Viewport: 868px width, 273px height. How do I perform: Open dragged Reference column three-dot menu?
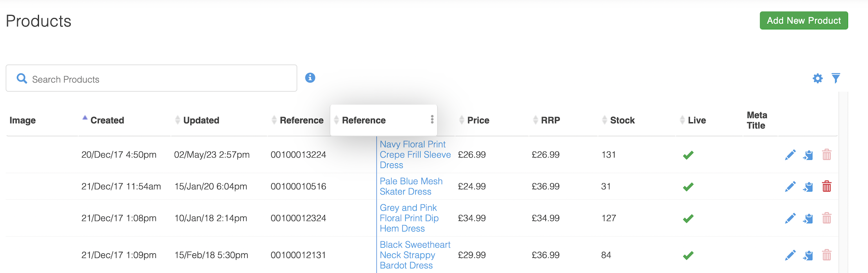(x=432, y=120)
